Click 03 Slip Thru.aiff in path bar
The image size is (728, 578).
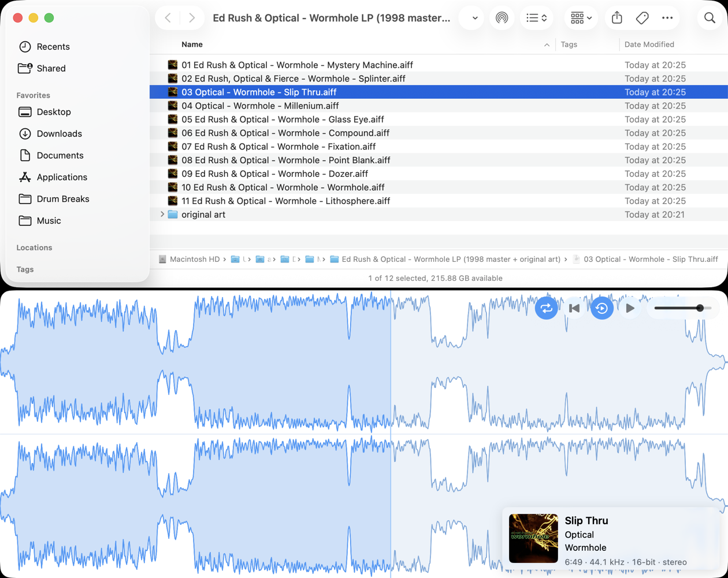pos(645,260)
